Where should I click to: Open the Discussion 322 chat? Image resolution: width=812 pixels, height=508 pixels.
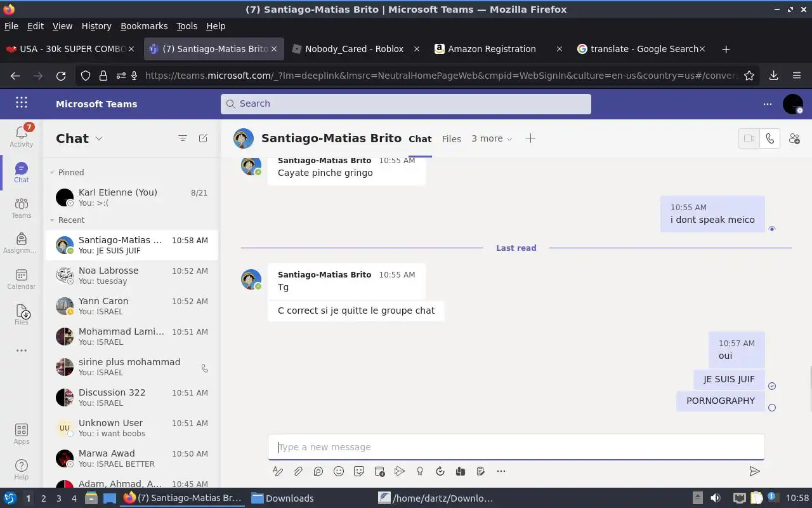(x=131, y=398)
